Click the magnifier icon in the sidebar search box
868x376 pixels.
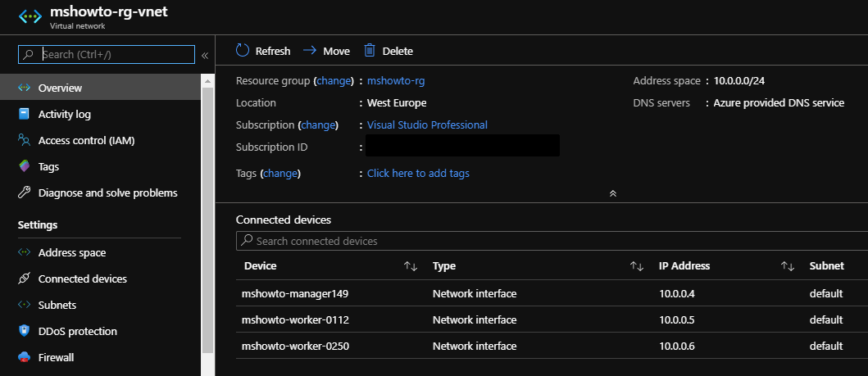(x=28, y=54)
